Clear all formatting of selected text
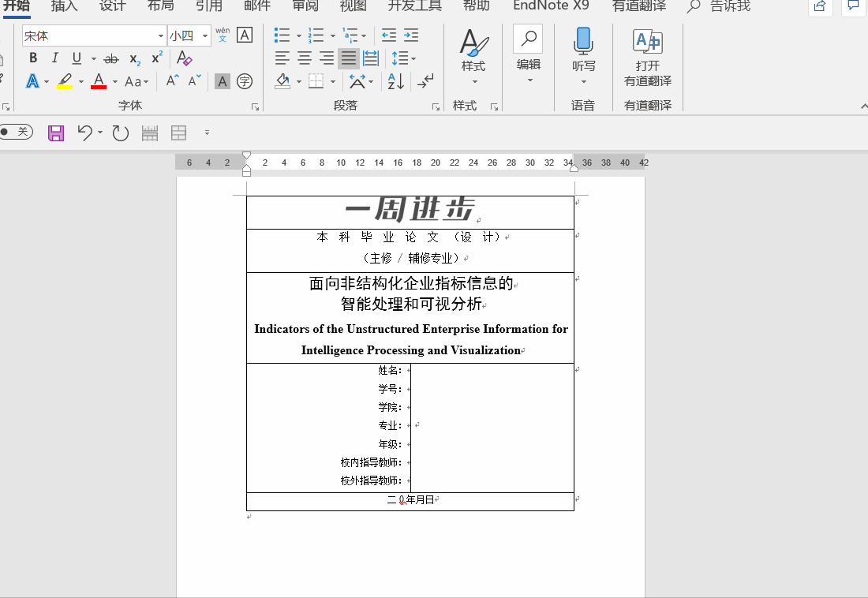The width and height of the screenshot is (868, 598). pos(183,58)
